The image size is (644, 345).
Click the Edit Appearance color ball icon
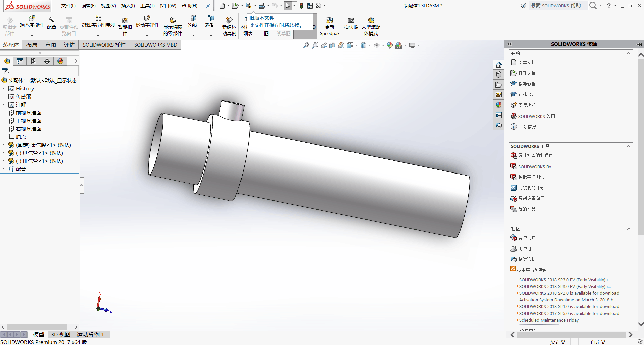click(x=390, y=45)
